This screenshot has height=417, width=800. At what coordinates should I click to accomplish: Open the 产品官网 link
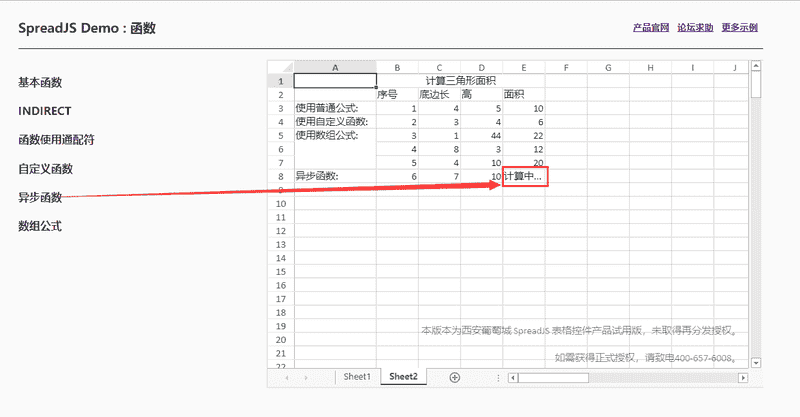click(x=651, y=28)
